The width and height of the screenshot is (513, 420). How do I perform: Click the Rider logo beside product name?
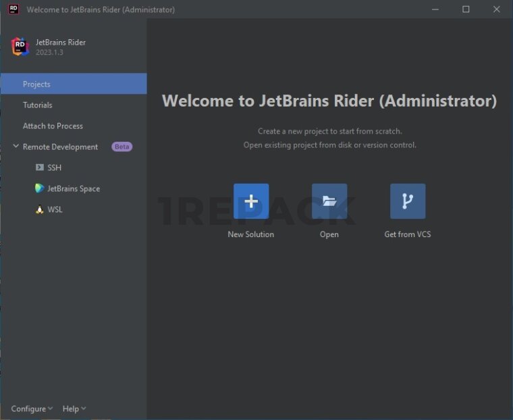(x=20, y=47)
